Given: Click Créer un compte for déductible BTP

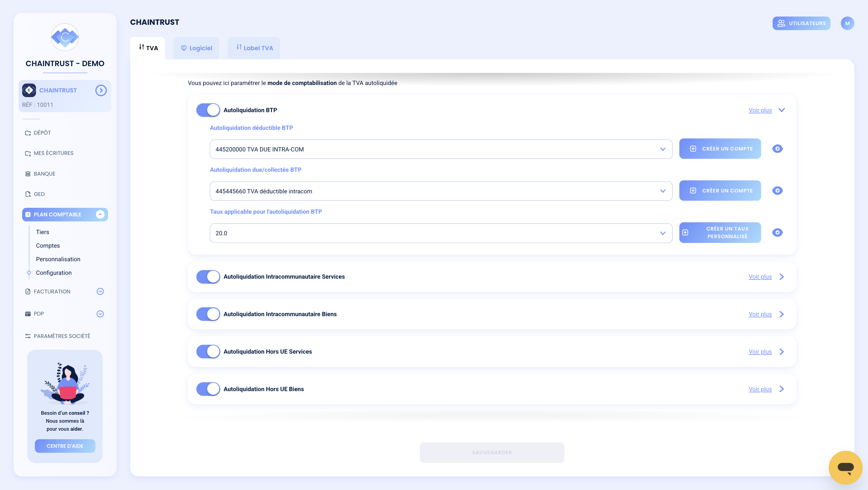Looking at the screenshot, I should (720, 148).
